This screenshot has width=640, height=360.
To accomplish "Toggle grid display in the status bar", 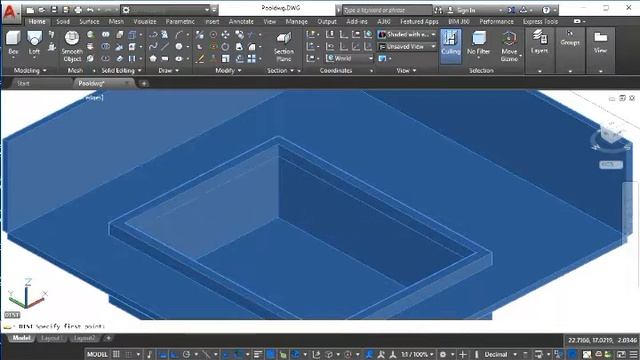I will (x=116, y=354).
